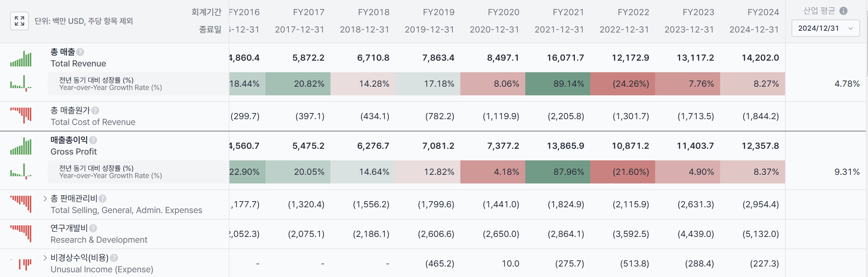Click the SG&A Expenses help icon
Viewport: 868px width, 277px height.
coord(102,199)
